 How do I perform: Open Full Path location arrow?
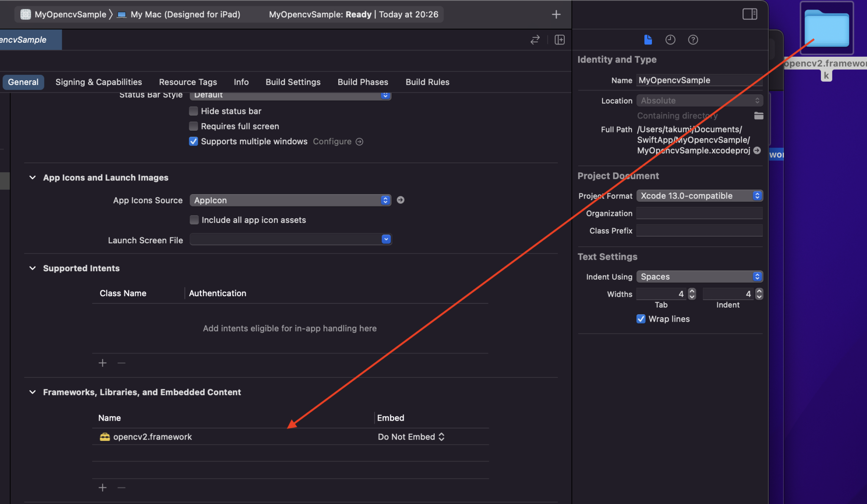click(x=757, y=150)
